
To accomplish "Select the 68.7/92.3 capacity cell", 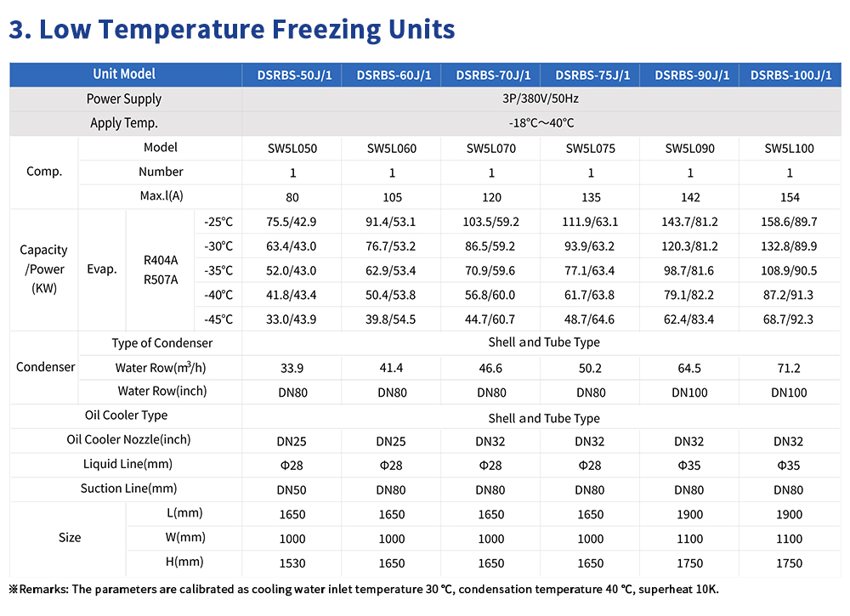I will coord(788,319).
